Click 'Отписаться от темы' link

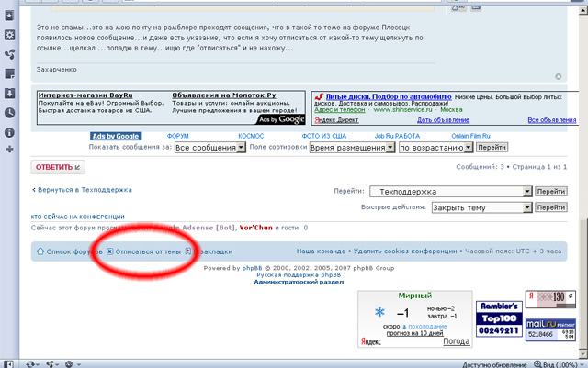tap(147, 251)
